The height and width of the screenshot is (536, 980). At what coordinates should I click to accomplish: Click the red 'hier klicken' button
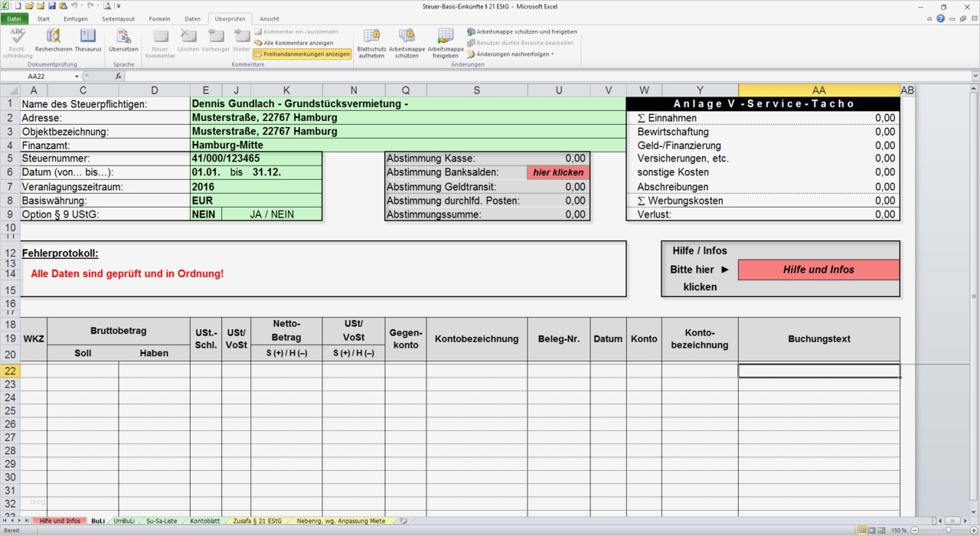click(557, 172)
